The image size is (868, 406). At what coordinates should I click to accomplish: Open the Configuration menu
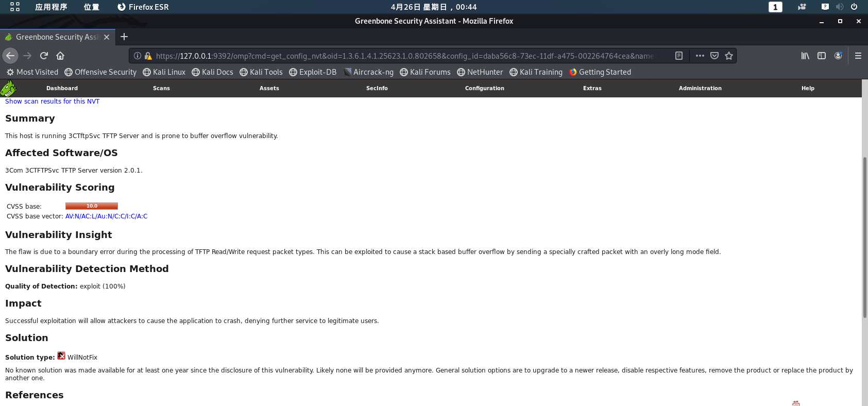click(484, 88)
